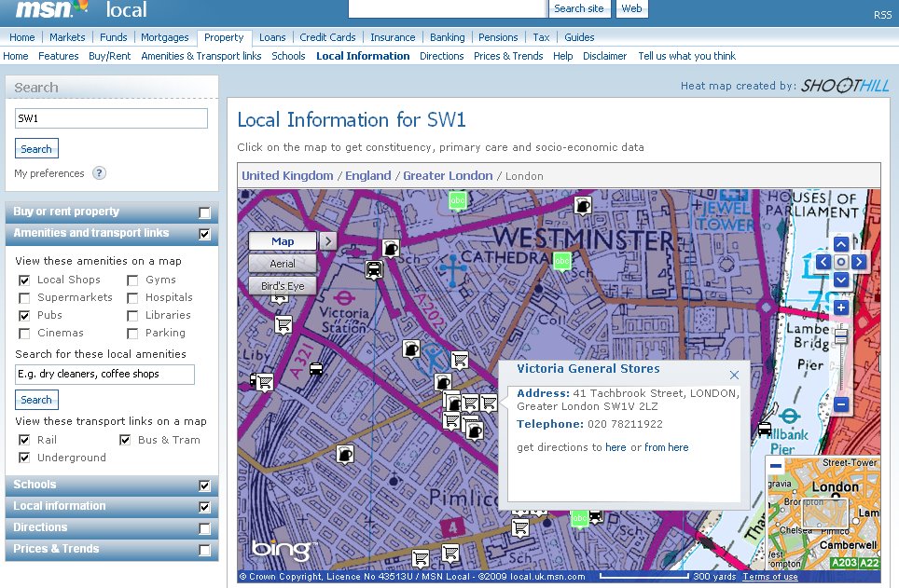Click the shop marker at far left map edge
Viewport: 899px width, 588px height.
[263, 382]
